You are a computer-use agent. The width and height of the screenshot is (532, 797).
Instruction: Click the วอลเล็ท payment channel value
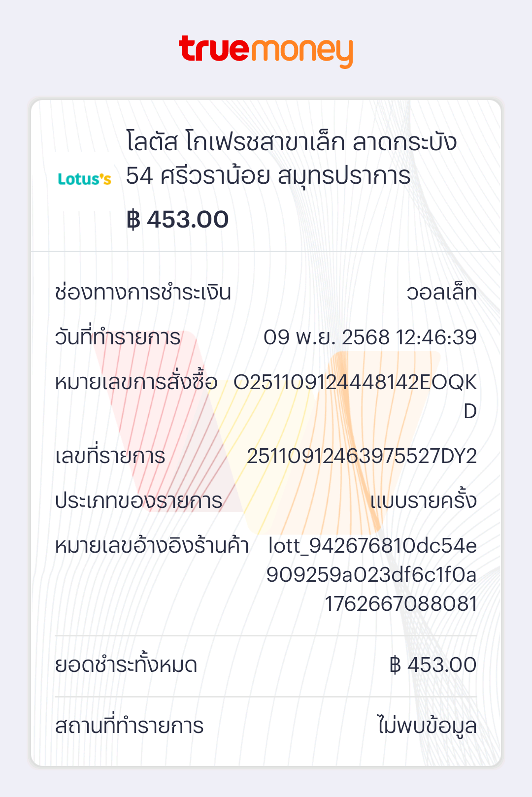(441, 293)
